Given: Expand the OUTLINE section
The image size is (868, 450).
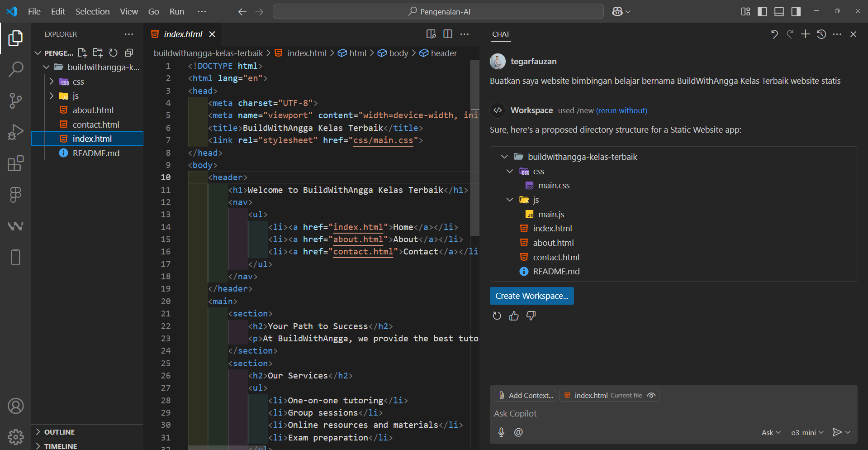Looking at the screenshot, I should [38, 432].
